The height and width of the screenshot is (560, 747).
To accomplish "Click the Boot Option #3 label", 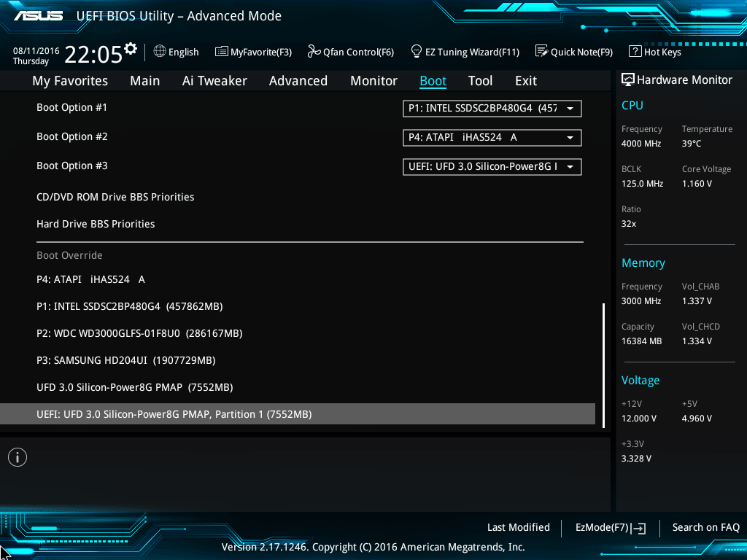I will pyautogui.click(x=72, y=166).
